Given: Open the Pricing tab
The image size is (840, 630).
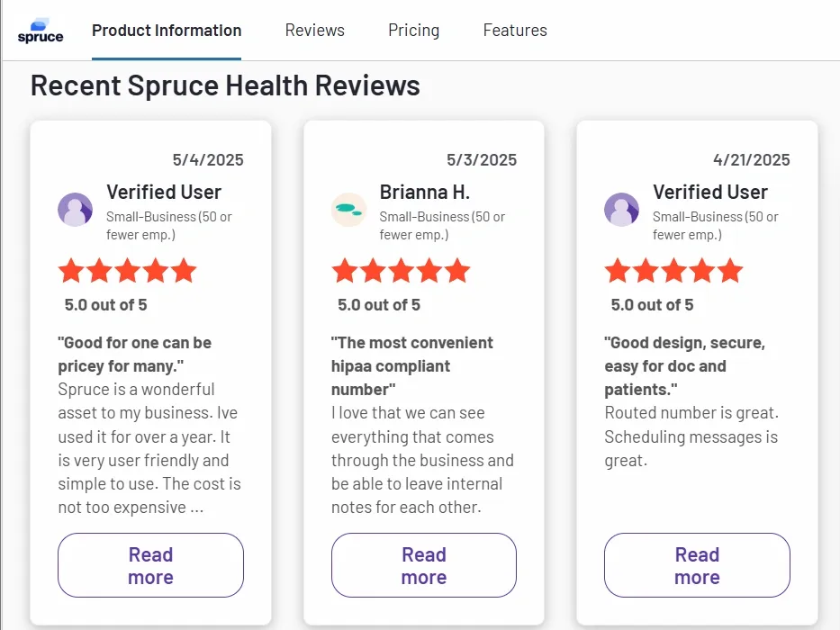Looking at the screenshot, I should tap(413, 30).
